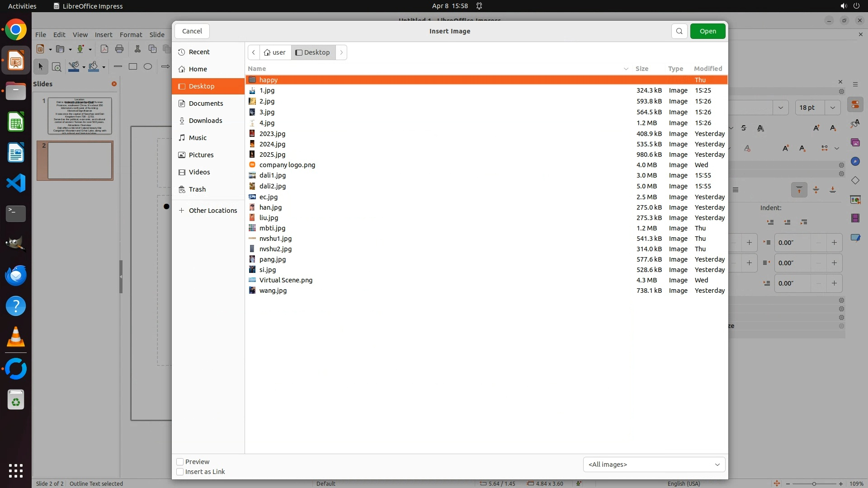
Task: Adjust the zoom slider in status bar
Action: [x=814, y=483]
